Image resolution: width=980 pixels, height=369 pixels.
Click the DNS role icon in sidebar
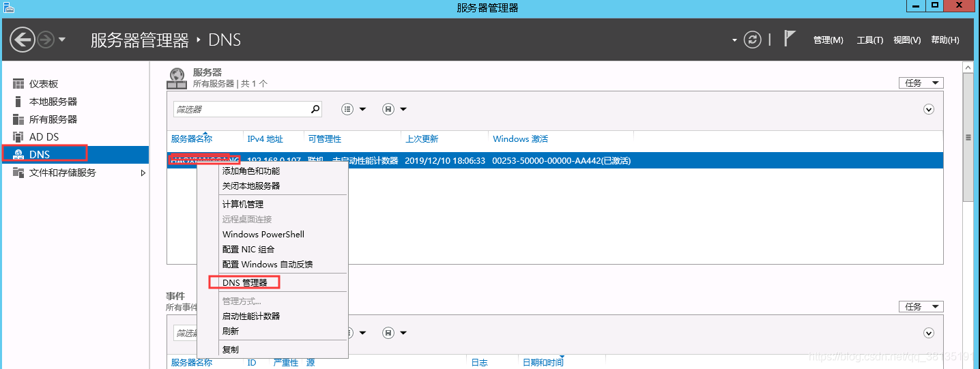tap(18, 155)
